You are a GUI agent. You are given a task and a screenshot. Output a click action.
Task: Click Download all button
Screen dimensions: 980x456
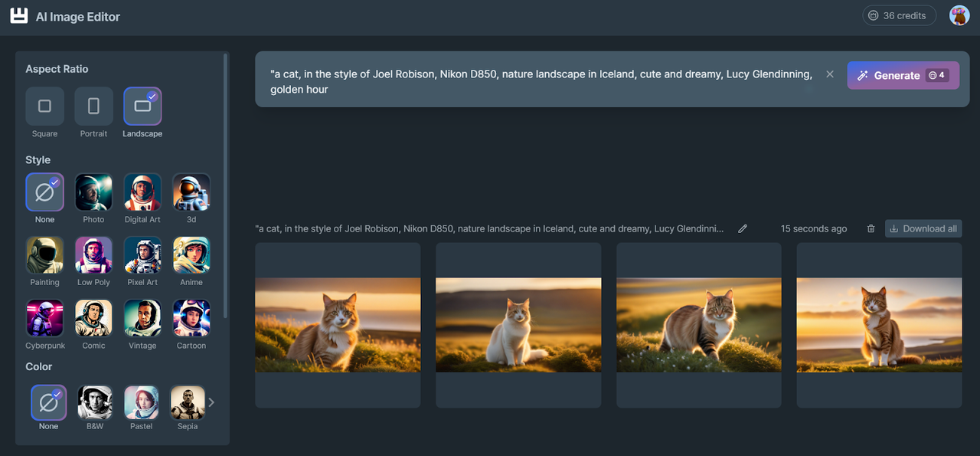[923, 228]
